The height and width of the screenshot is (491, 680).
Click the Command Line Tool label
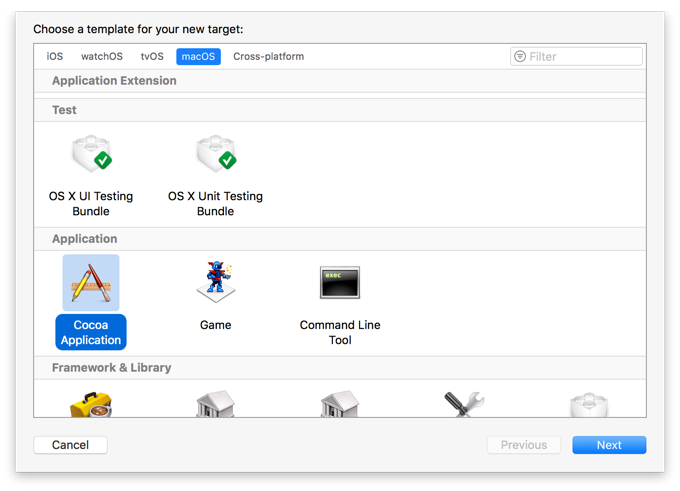pyautogui.click(x=340, y=332)
